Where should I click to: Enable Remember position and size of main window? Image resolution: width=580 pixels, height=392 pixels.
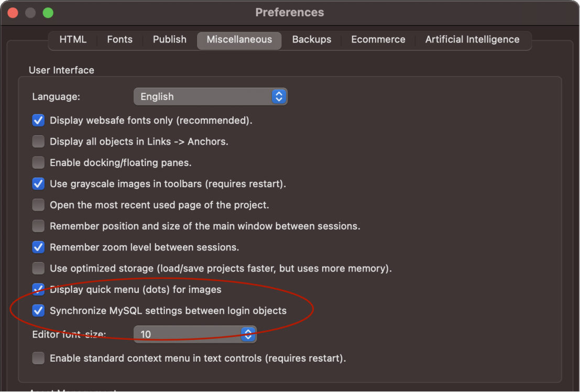(38, 226)
